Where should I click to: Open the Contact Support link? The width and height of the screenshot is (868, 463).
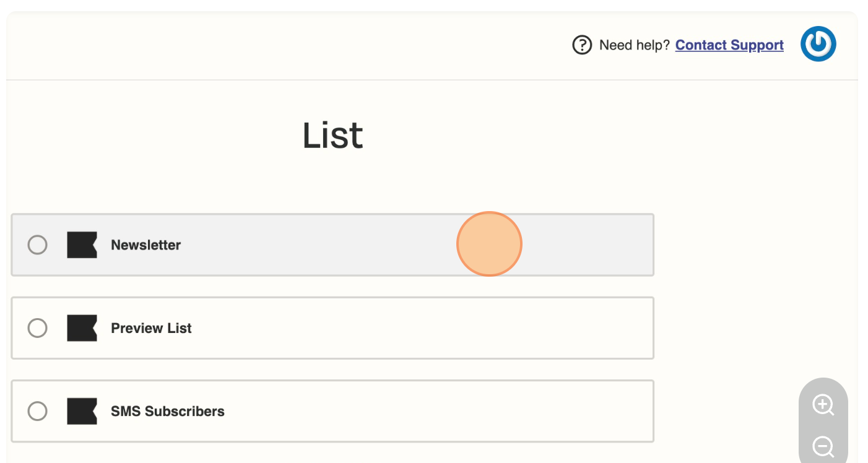pyautogui.click(x=729, y=45)
